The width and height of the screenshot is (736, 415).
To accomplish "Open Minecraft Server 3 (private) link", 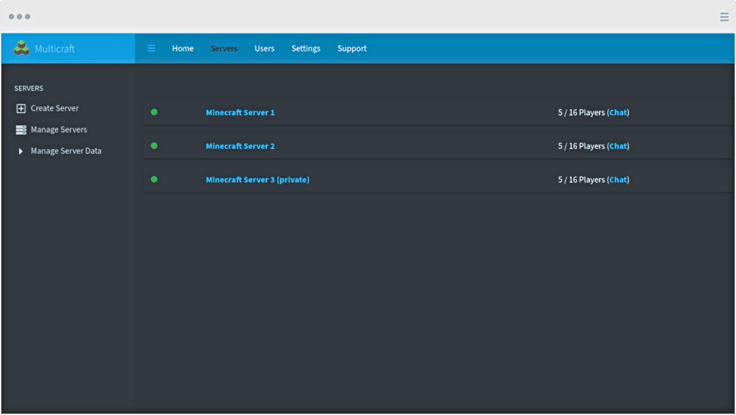I will 257,180.
